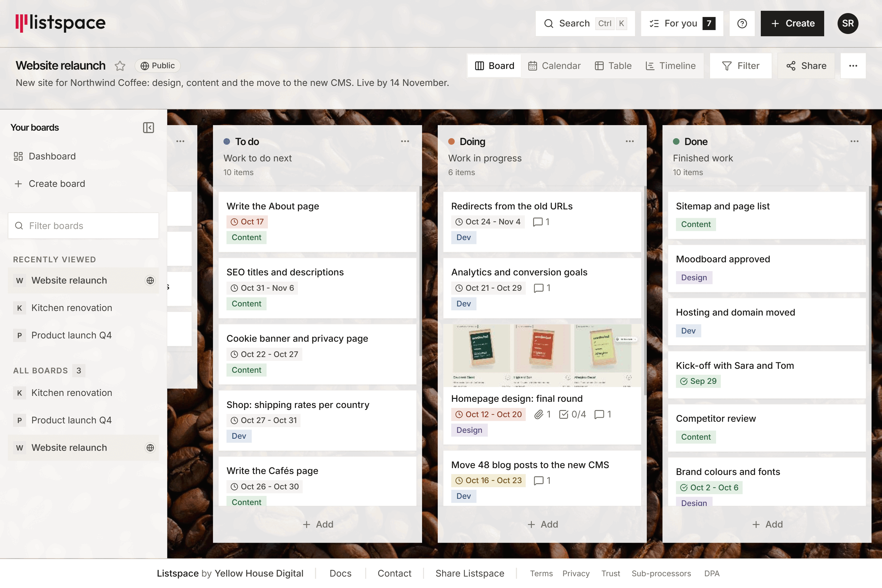882x588 pixels.
Task: Click the Oct 22 - Oct 27 date badge
Action: [264, 354]
